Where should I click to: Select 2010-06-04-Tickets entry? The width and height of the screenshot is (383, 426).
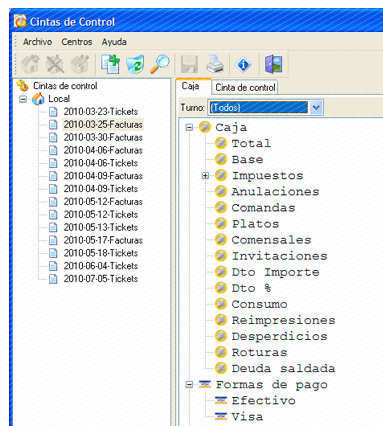coord(101,266)
